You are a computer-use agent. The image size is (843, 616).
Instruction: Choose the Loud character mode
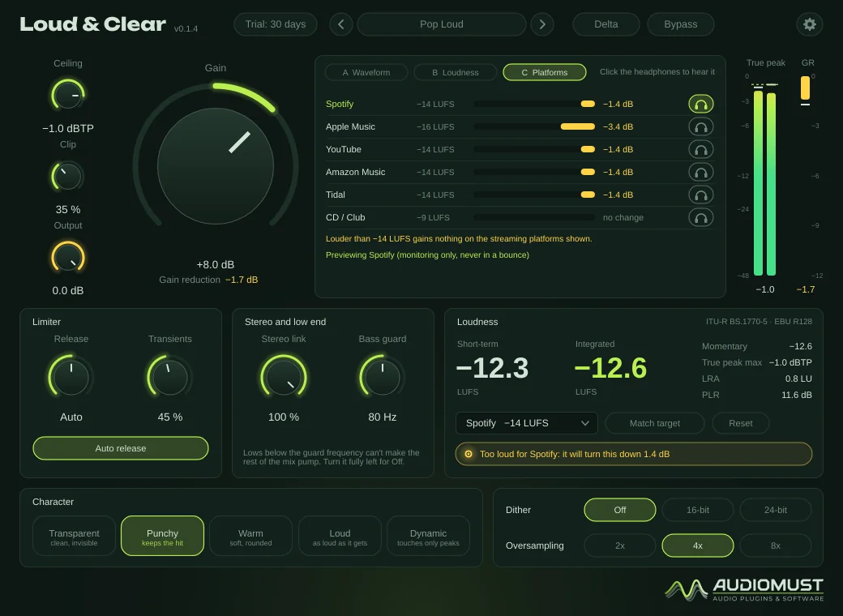340,536
